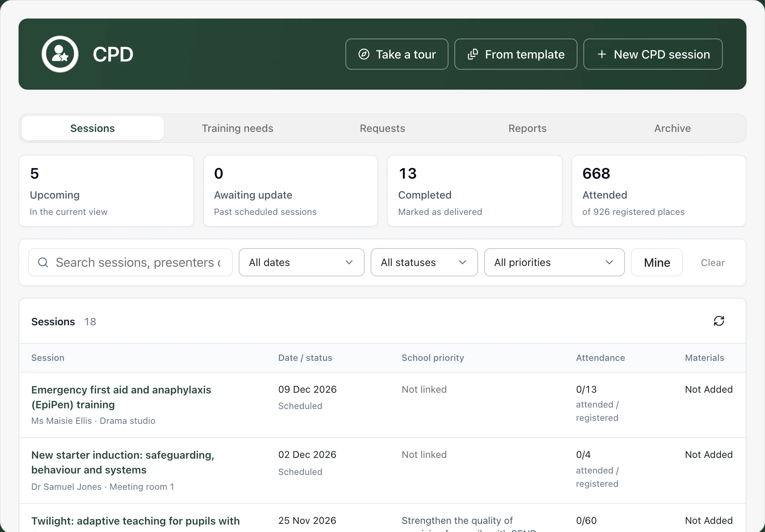Refresh the sessions list
The image size is (765, 532).
coord(719,321)
